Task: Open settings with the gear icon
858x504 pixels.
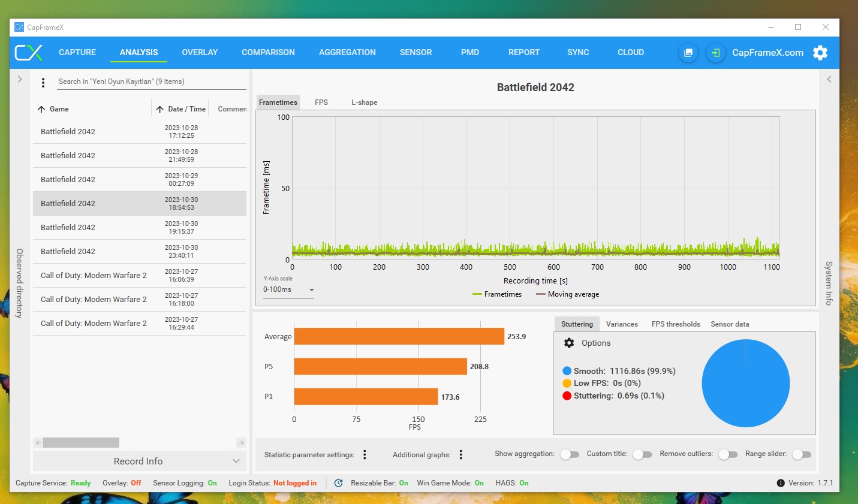Action: pyautogui.click(x=820, y=53)
